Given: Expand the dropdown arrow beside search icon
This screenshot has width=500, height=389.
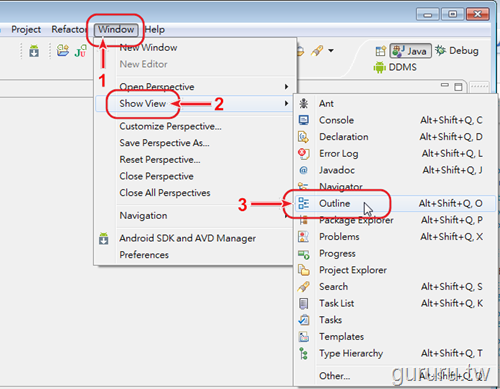Looking at the screenshot, I should click(330, 51).
